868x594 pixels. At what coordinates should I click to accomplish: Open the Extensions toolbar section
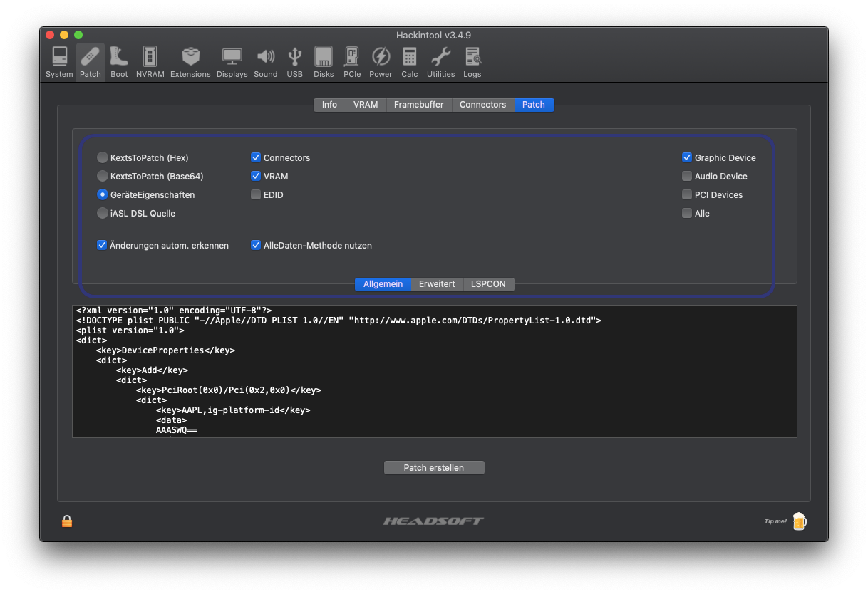coord(190,62)
